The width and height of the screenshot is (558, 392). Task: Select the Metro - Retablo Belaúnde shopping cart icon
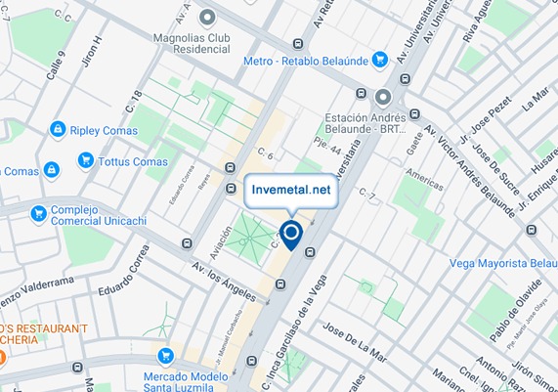(x=380, y=60)
